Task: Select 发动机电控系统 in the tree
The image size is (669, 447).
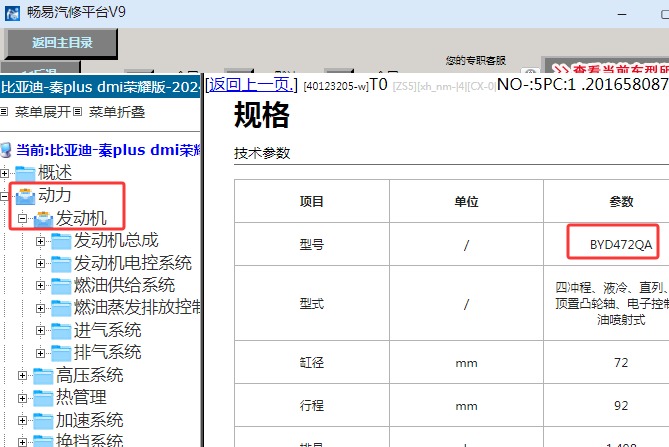Action: click(x=133, y=263)
